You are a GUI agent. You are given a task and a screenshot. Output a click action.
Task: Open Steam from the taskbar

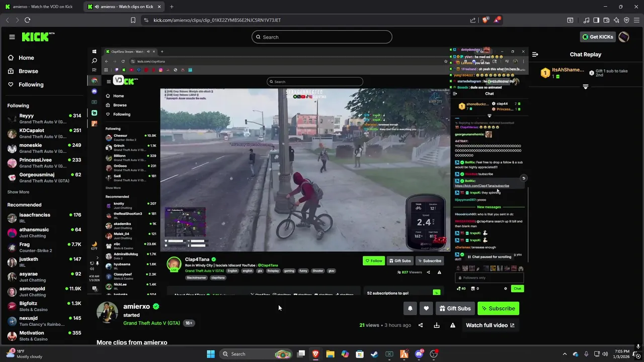click(x=374, y=354)
